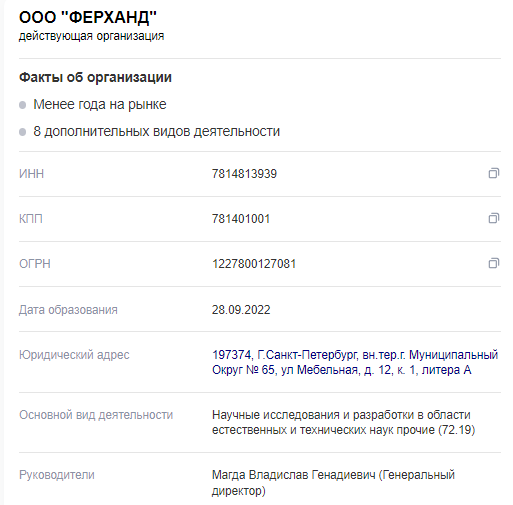Click the main activity description text (72.19)

click(x=343, y=422)
